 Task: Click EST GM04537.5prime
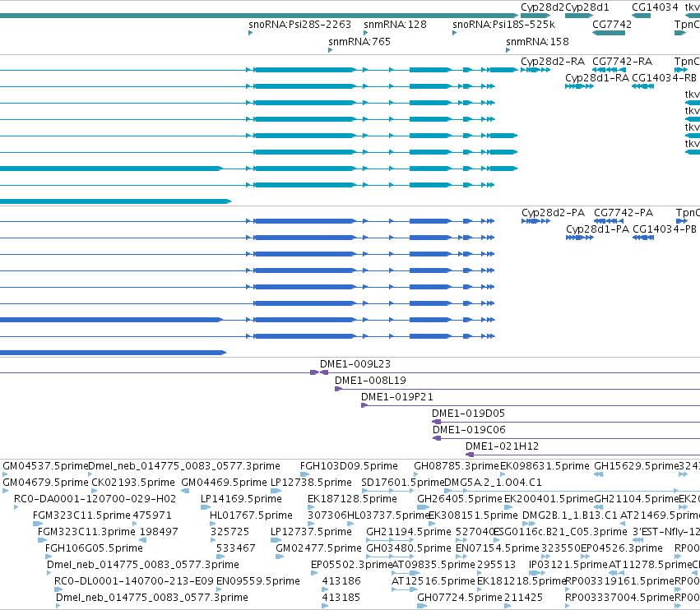coord(45,466)
